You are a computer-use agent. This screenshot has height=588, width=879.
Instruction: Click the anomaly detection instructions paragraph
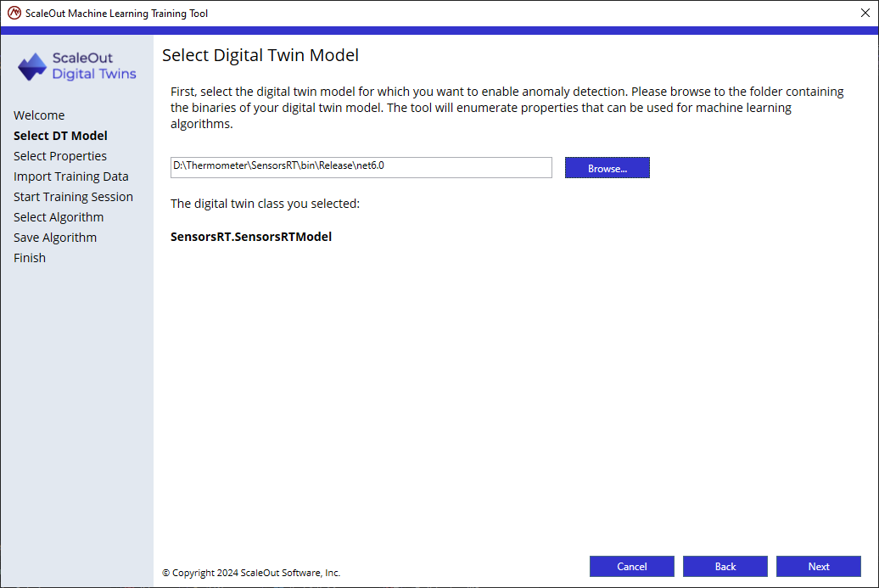pos(507,108)
